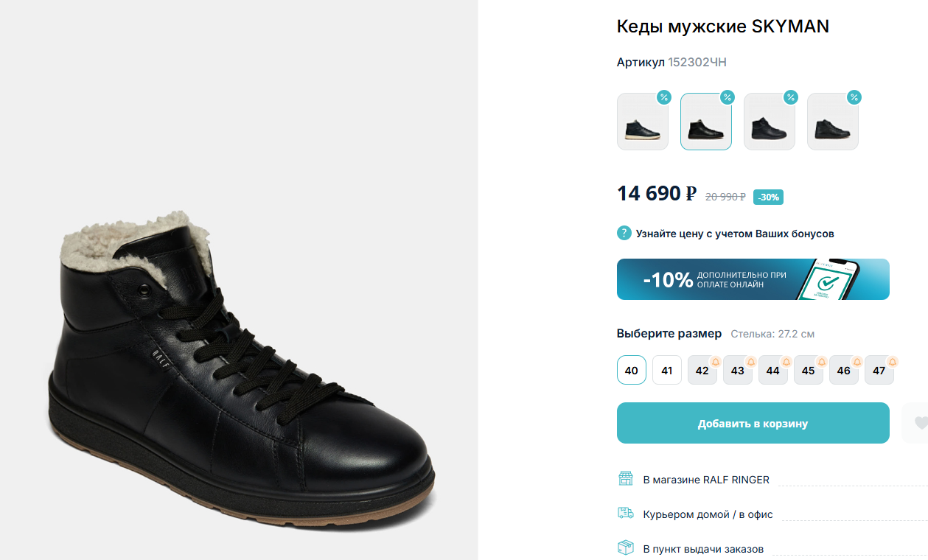Choose size 41
The height and width of the screenshot is (560, 928).
click(x=667, y=371)
